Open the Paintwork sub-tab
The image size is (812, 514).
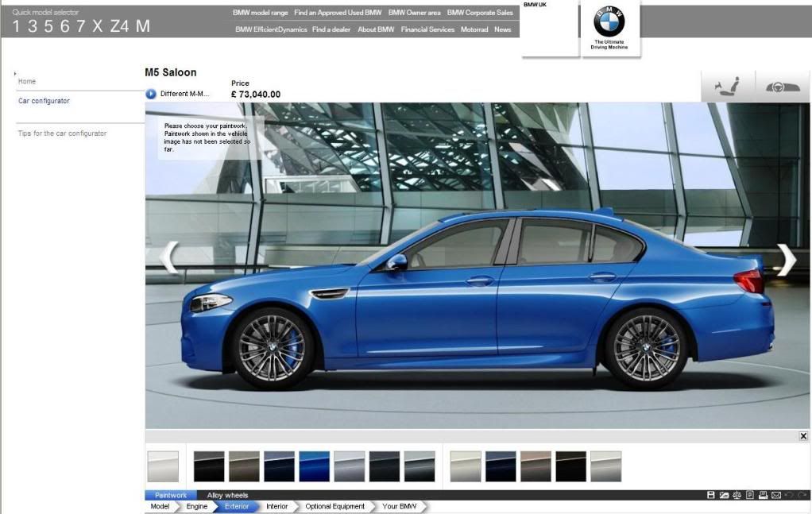(171, 496)
